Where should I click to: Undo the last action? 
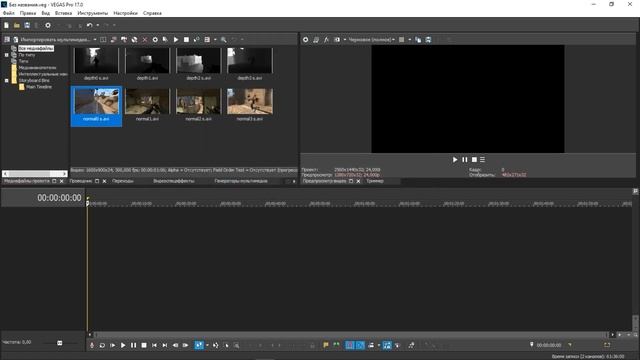[89, 25]
